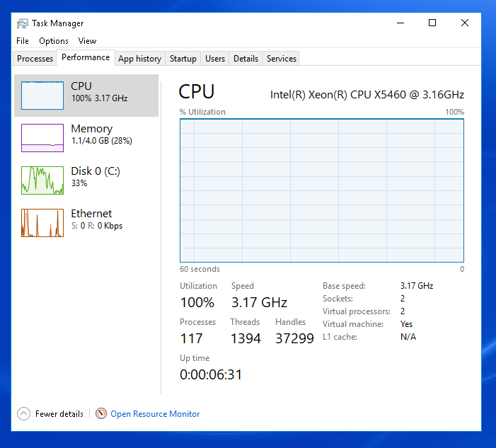The height and width of the screenshot is (448, 496).
Task: Click the 37299 handles count
Action: point(294,338)
